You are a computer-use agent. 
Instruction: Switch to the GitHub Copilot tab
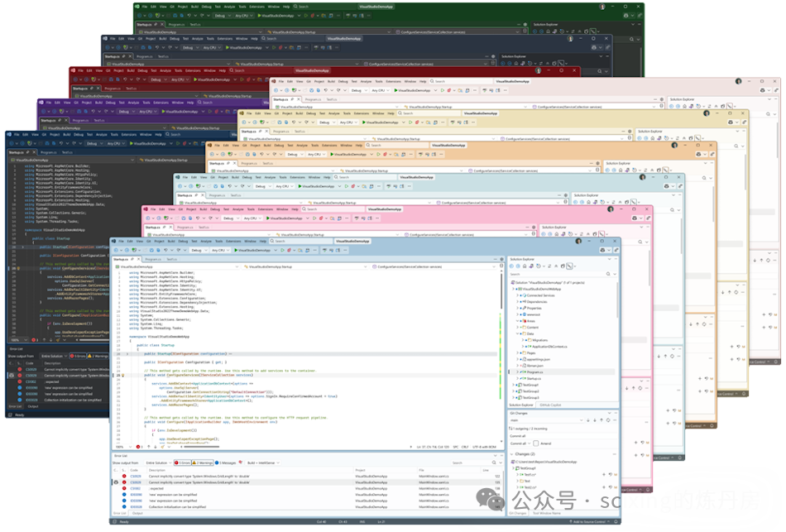(550, 405)
